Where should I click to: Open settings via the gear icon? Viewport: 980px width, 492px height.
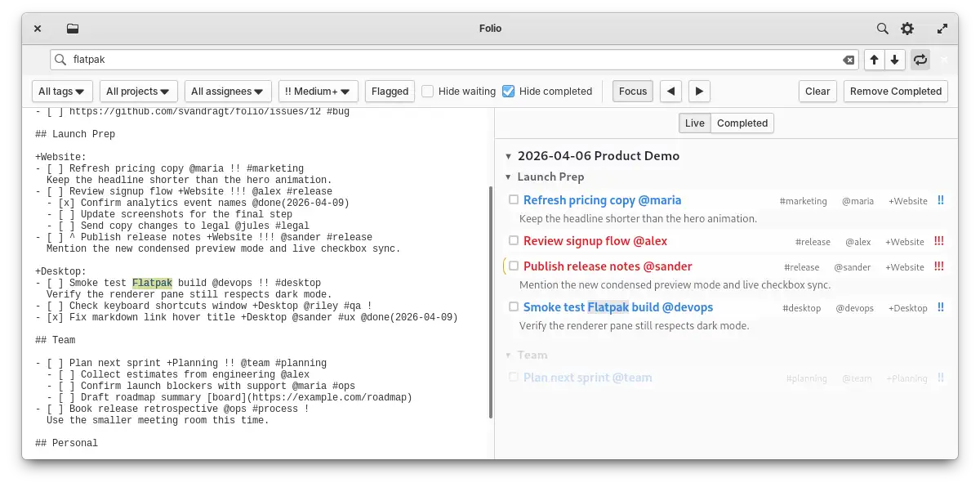907,29
